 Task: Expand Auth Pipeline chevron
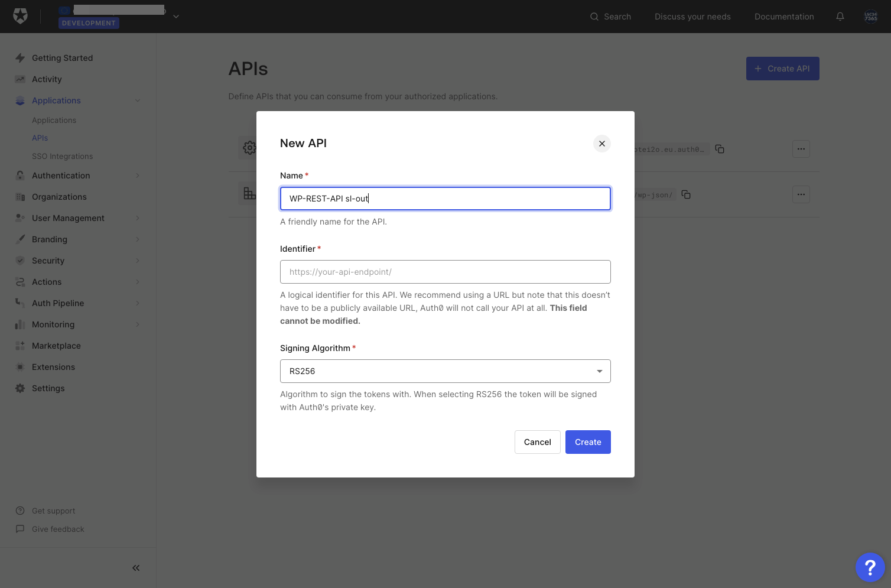[138, 303]
